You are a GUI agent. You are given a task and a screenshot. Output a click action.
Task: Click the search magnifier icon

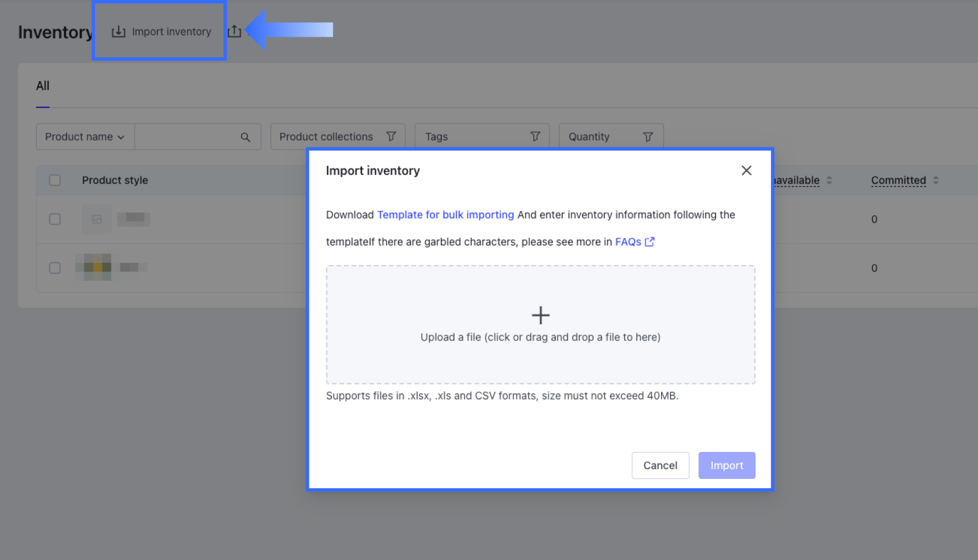(245, 137)
